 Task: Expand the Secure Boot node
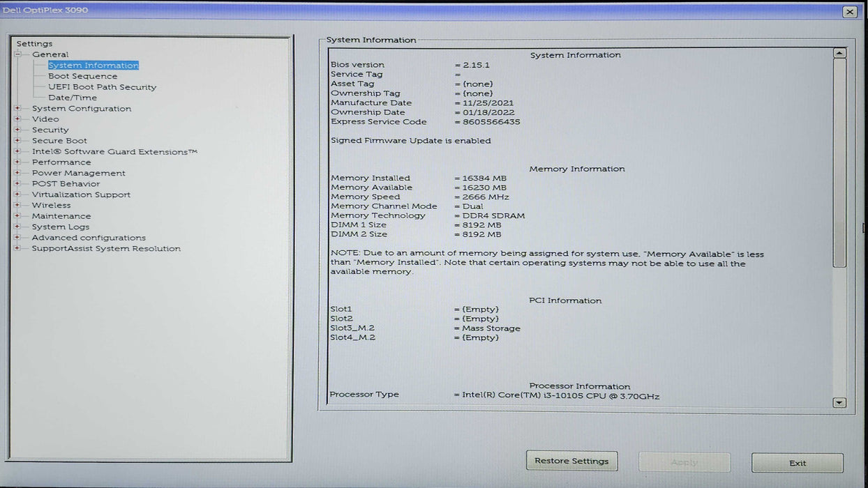(18, 140)
